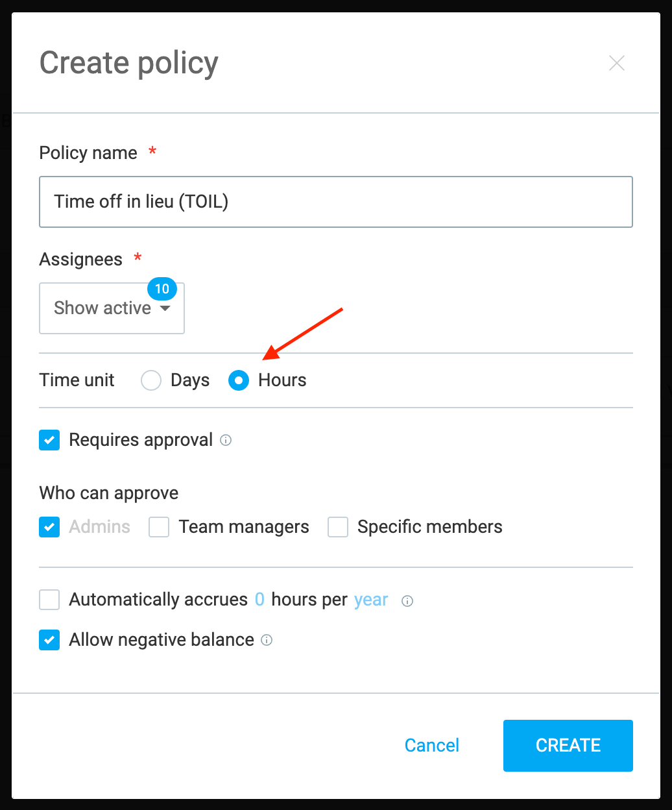Click info icon next to accrual setting
This screenshot has width=672, height=810.
click(x=407, y=601)
